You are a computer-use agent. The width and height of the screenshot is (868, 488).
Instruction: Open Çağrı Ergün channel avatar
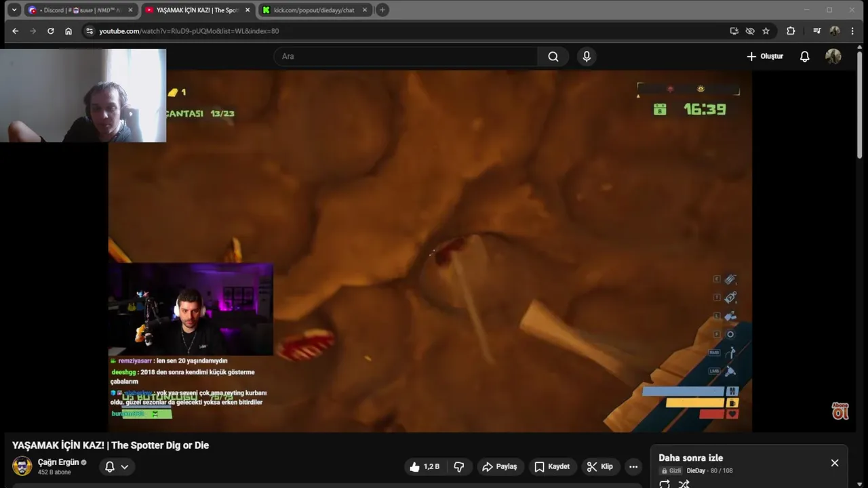(x=22, y=466)
